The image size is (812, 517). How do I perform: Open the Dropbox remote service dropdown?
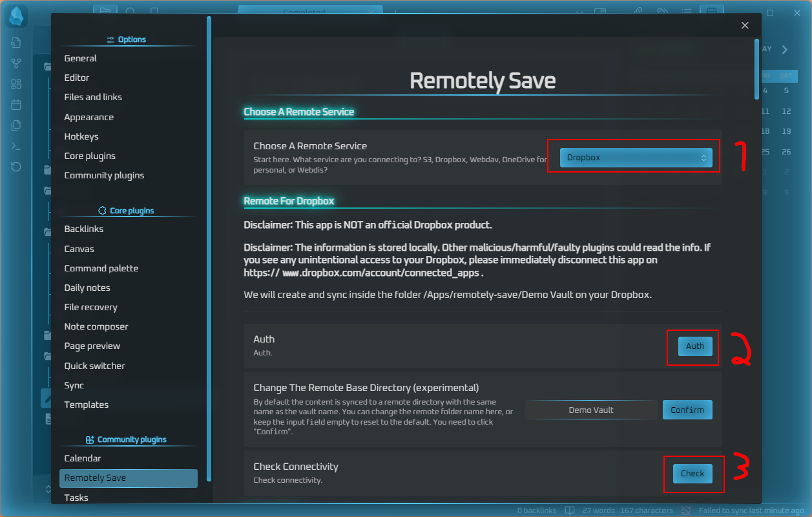636,158
